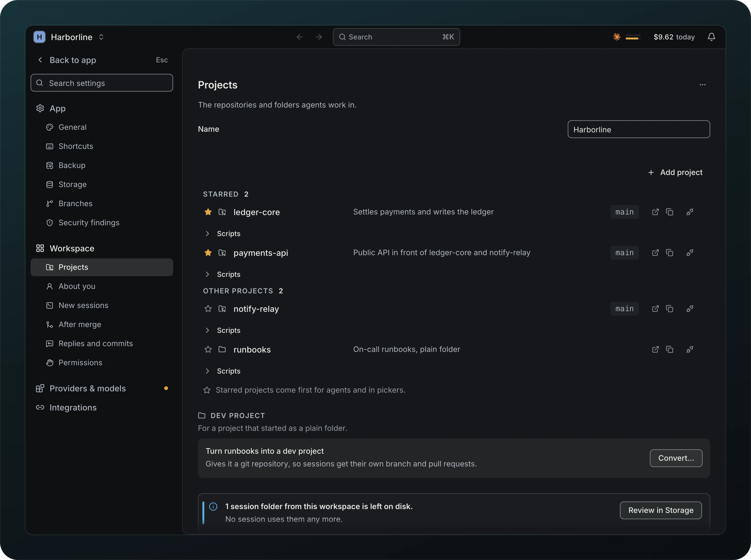Open Permissions in Workspace section
The width and height of the screenshot is (751, 560).
coord(102,362)
